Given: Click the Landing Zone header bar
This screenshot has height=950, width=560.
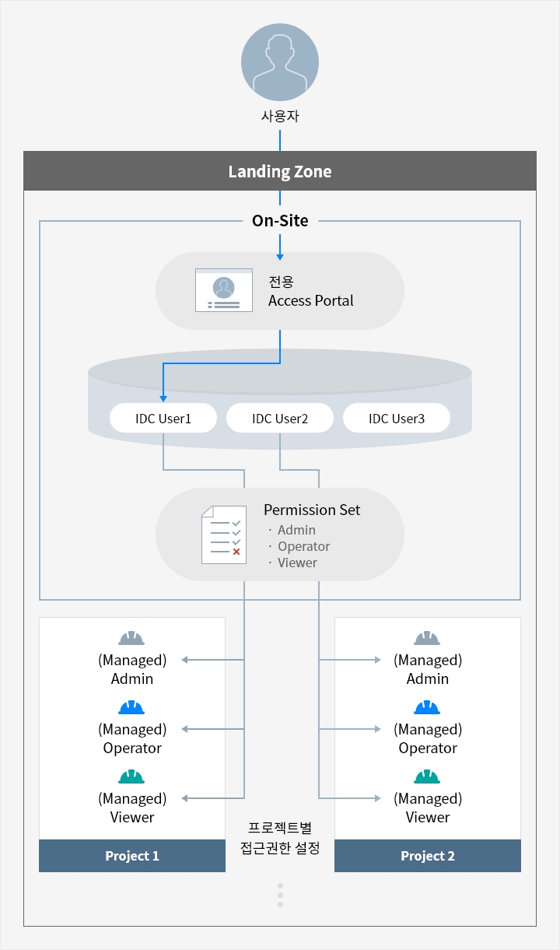Looking at the screenshot, I should coord(280,171).
